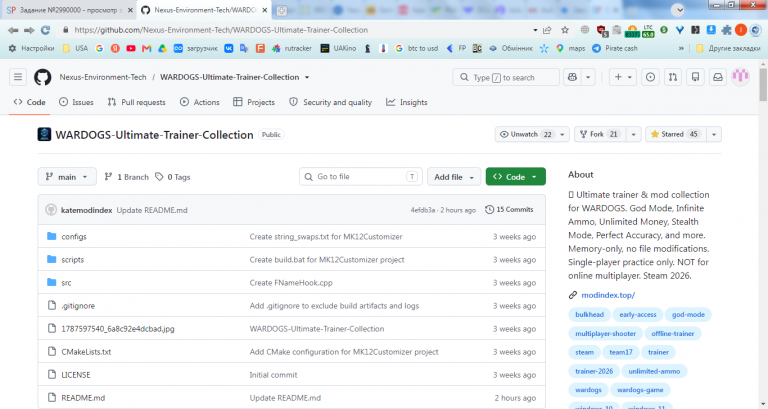Open the 0 Tags link
The height and width of the screenshot is (409, 768).
click(x=173, y=177)
